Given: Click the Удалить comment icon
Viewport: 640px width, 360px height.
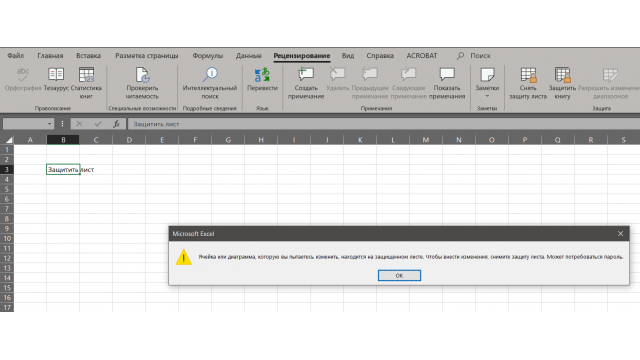Looking at the screenshot, I should click(338, 75).
